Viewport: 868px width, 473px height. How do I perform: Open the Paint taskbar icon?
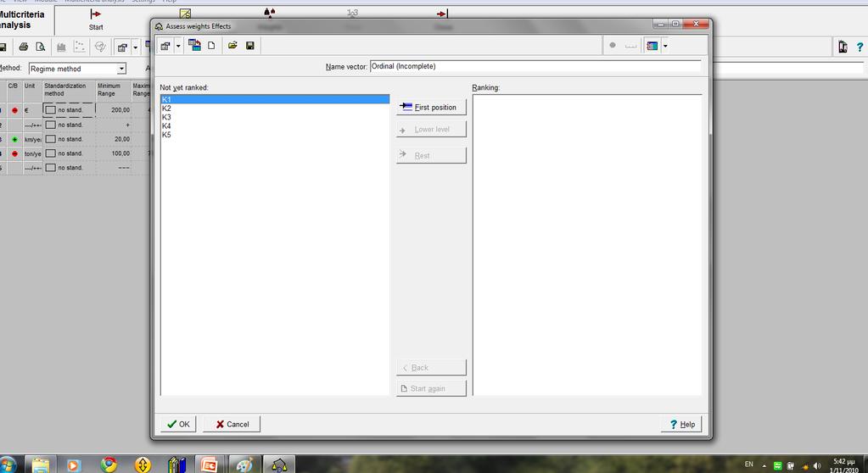pos(244,465)
